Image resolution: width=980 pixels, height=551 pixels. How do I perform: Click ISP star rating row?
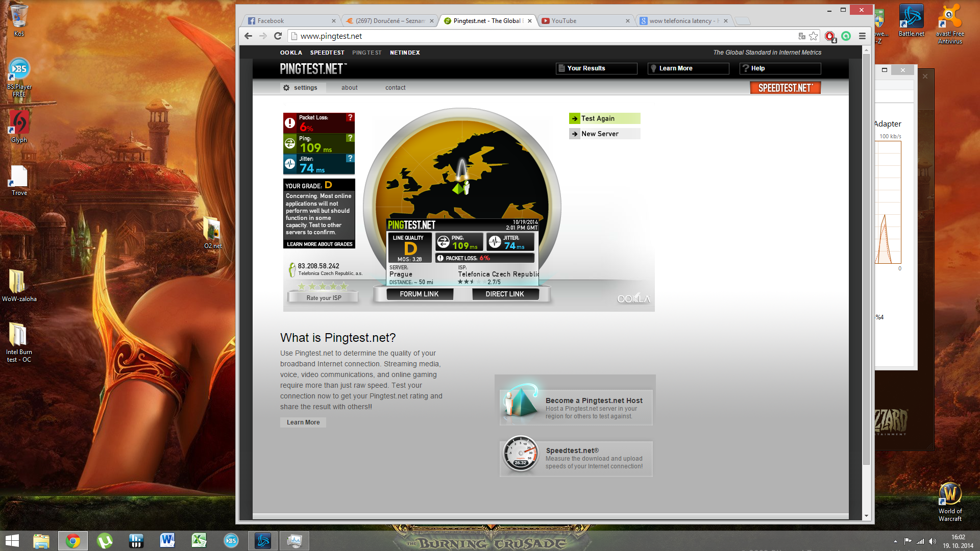[x=323, y=286]
